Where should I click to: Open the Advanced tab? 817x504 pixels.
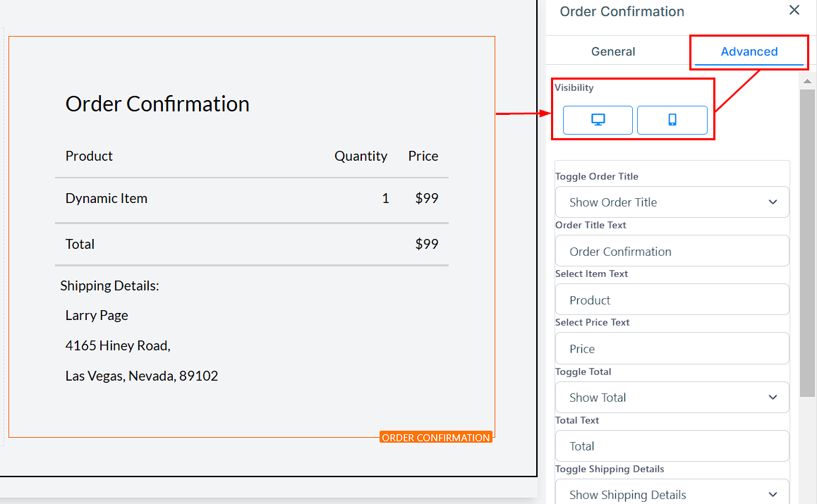749,51
